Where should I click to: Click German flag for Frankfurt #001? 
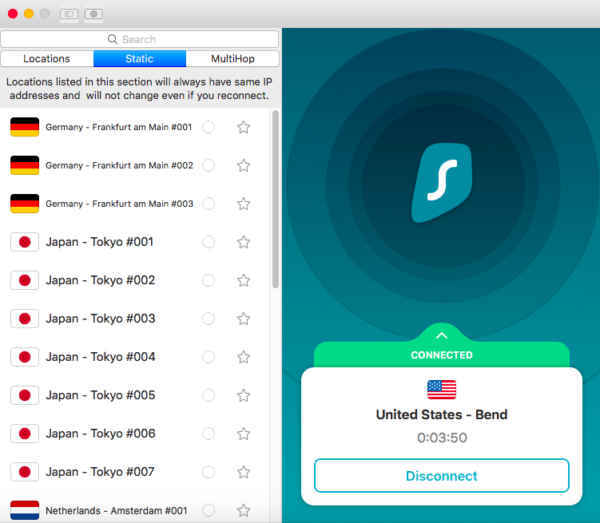click(24, 127)
